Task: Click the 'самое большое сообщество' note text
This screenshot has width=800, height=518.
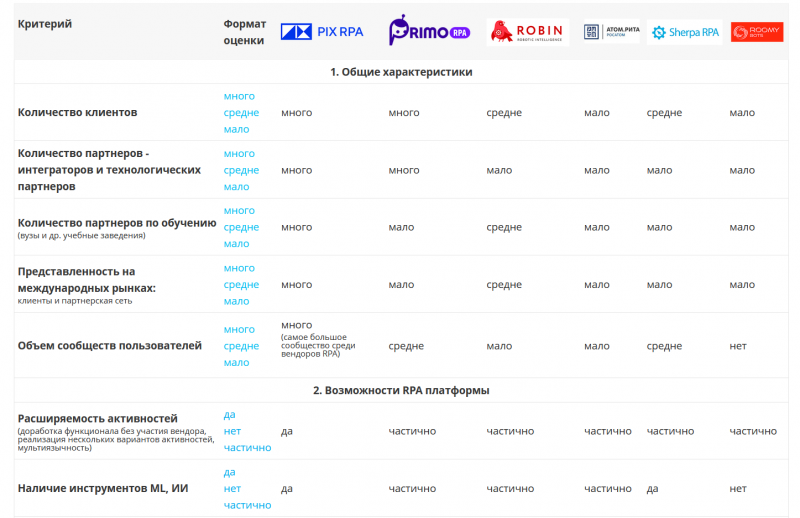Action: pos(318,346)
